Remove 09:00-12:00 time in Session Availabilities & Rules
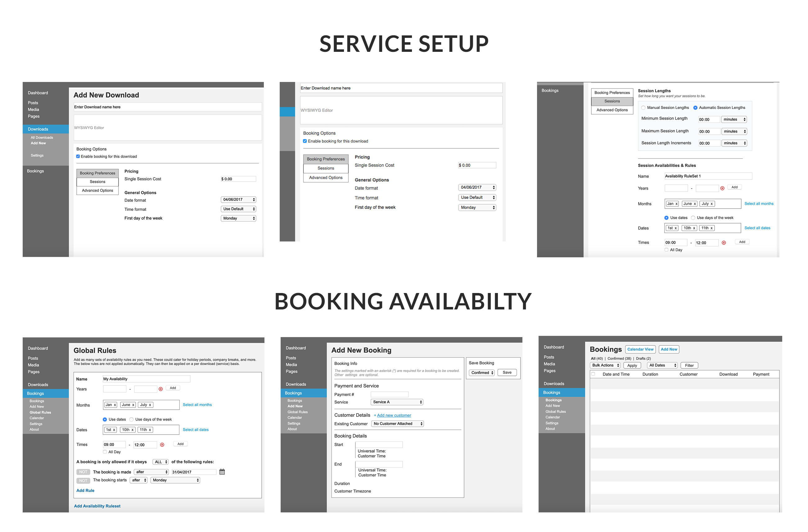The image size is (808, 532). point(724,243)
